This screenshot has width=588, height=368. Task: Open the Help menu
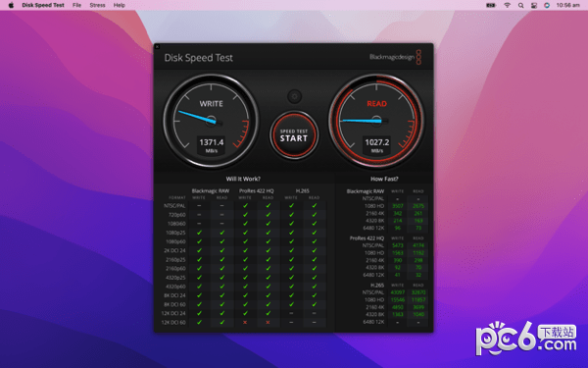tap(120, 5)
